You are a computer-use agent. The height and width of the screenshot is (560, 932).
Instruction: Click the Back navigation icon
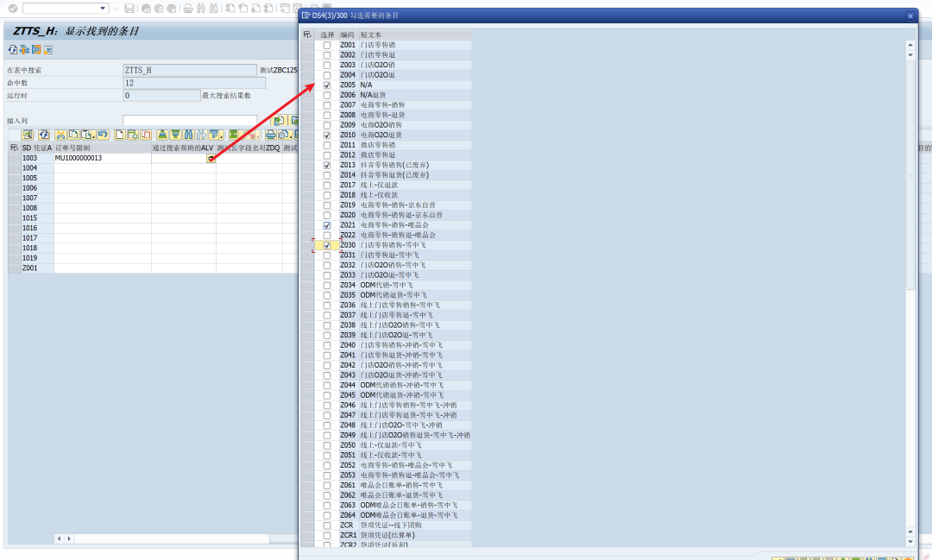[146, 9]
